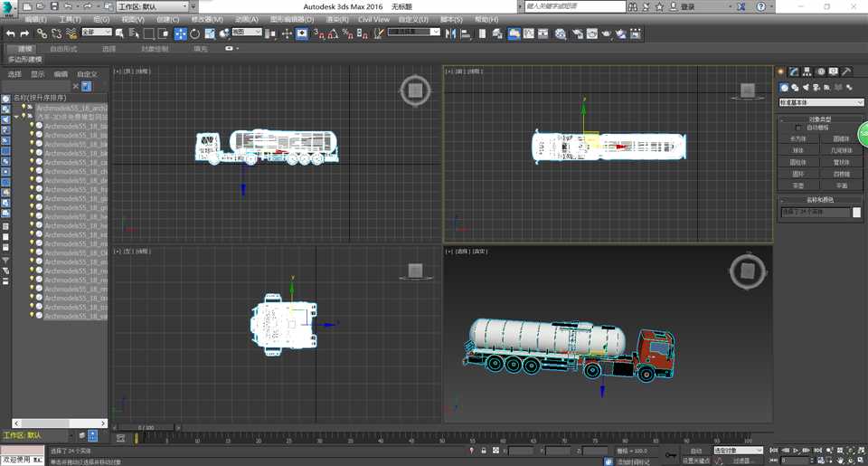Activate the Select Object tool
This screenshot has width=868, height=466.
pyautogui.click(x=119, y=33)
